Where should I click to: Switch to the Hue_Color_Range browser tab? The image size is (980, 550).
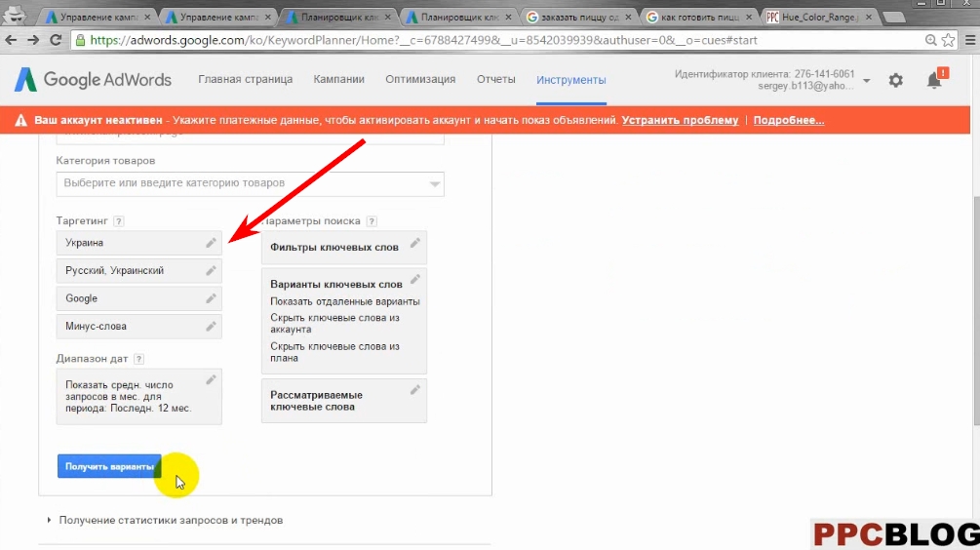819,17
